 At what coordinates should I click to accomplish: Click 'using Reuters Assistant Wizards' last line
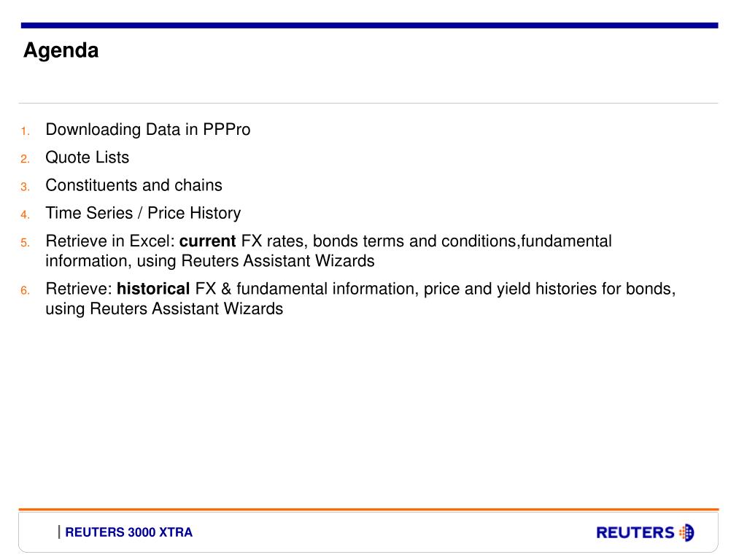(x=164, y=308)
